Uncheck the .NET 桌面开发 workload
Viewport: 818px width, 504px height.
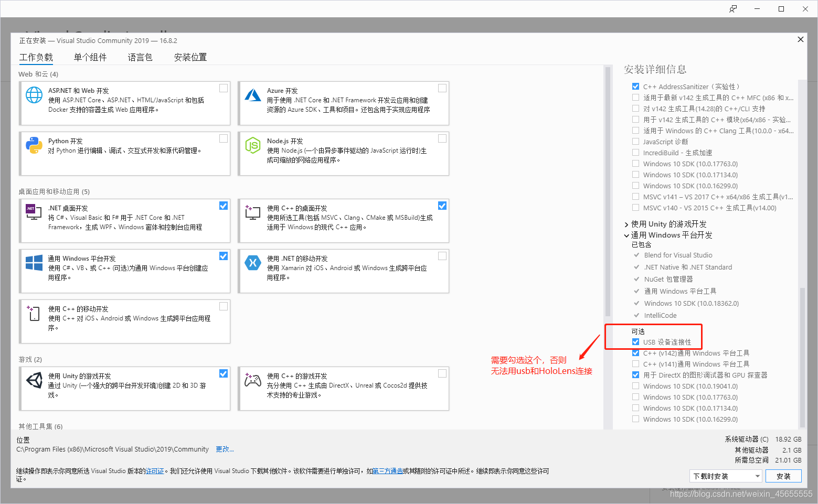click(224, 206)
